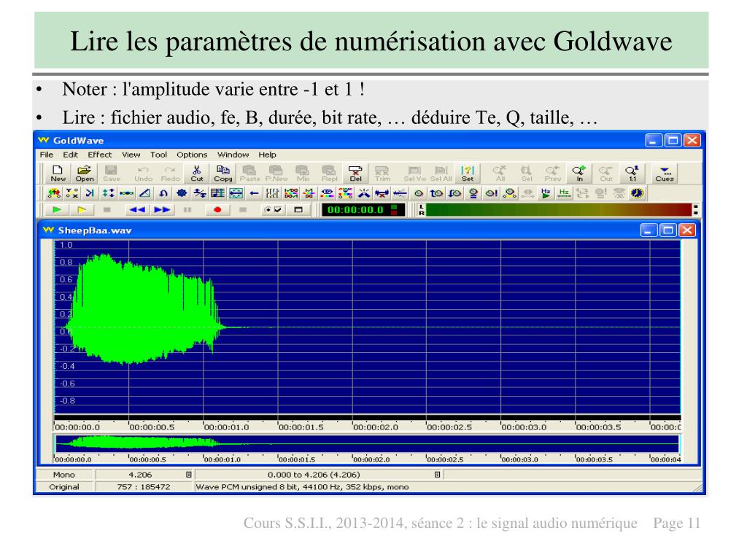Click the zoom In magnifier button
Viewport: 747px width, 560px height.
coord(579,174)
